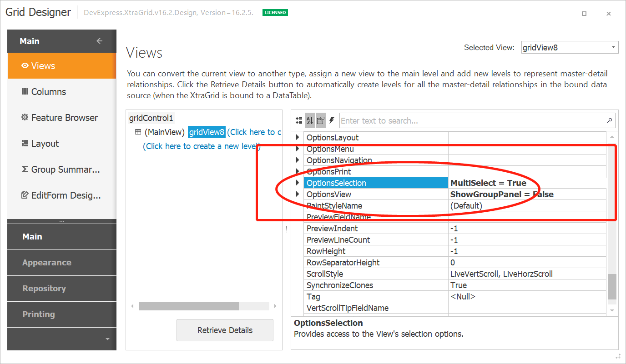
Task: Select the Tag property
Action: pos(313,296)
